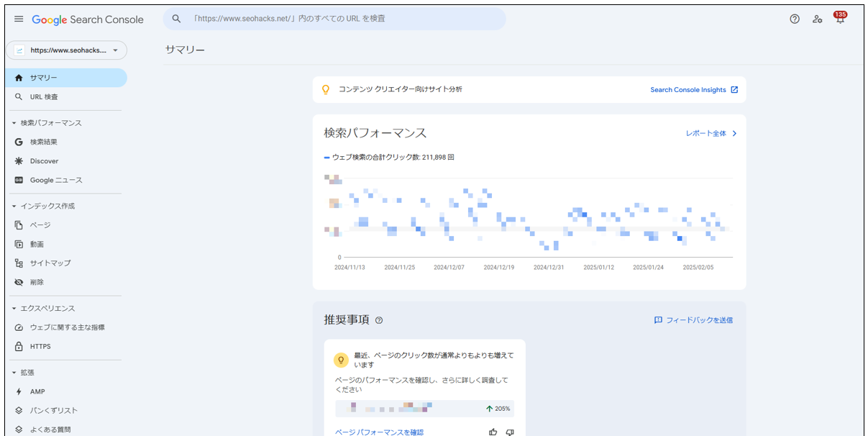868x436 pixels.
Task: Open the hamburger main menu
Action: 19,19
